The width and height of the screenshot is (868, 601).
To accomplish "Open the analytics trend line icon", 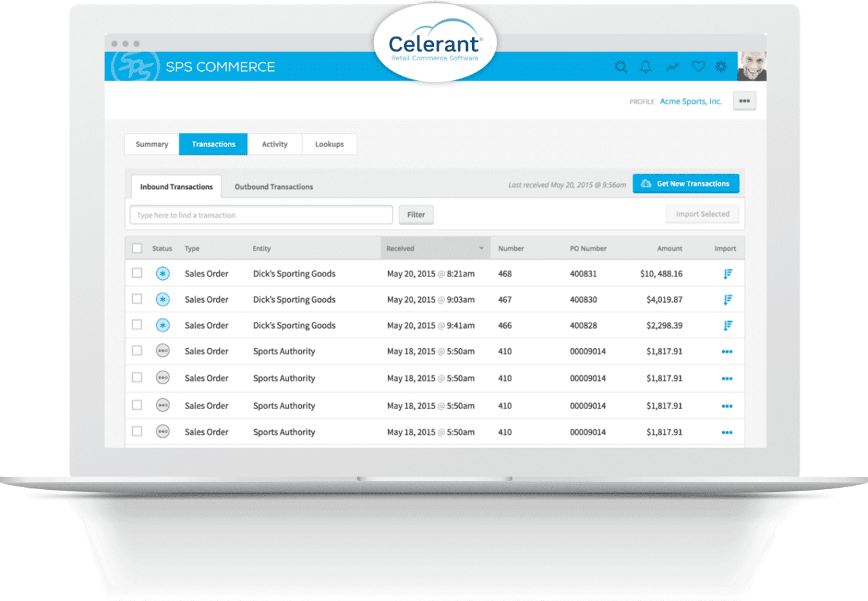I will 672,66.
